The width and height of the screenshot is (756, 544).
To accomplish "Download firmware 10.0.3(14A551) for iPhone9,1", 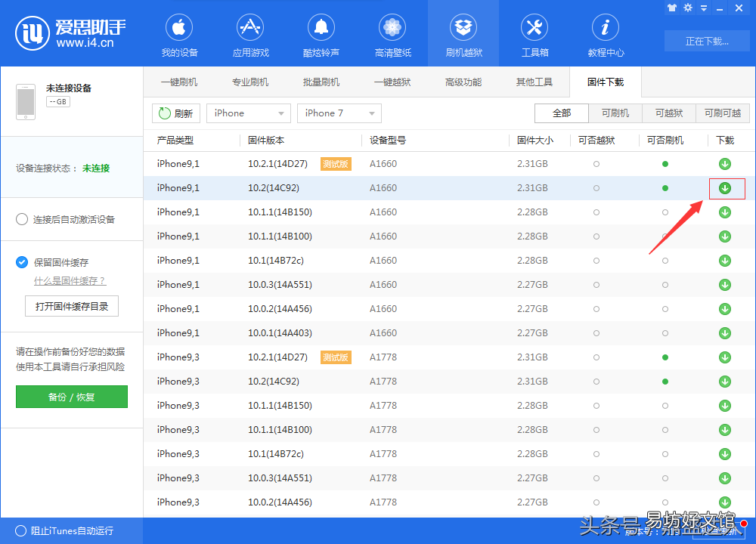I will coord(725,285).
